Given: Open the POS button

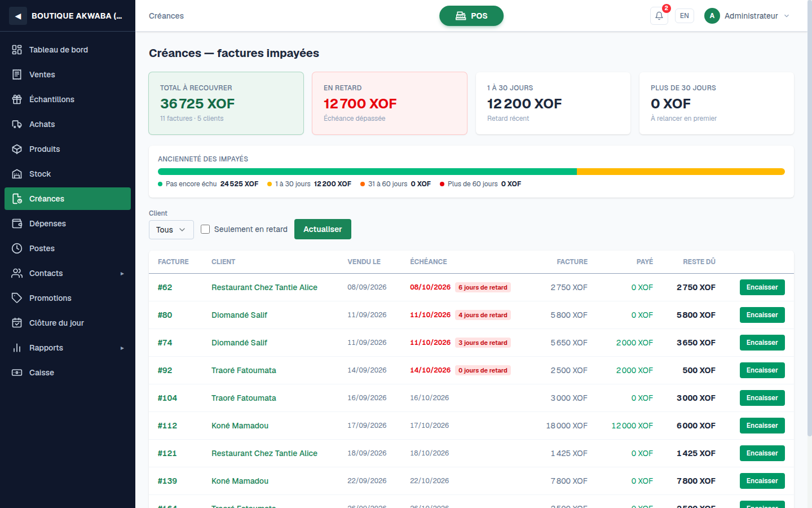Looking at the screenshot, I should pyautogui.click(x=471, y=16).
